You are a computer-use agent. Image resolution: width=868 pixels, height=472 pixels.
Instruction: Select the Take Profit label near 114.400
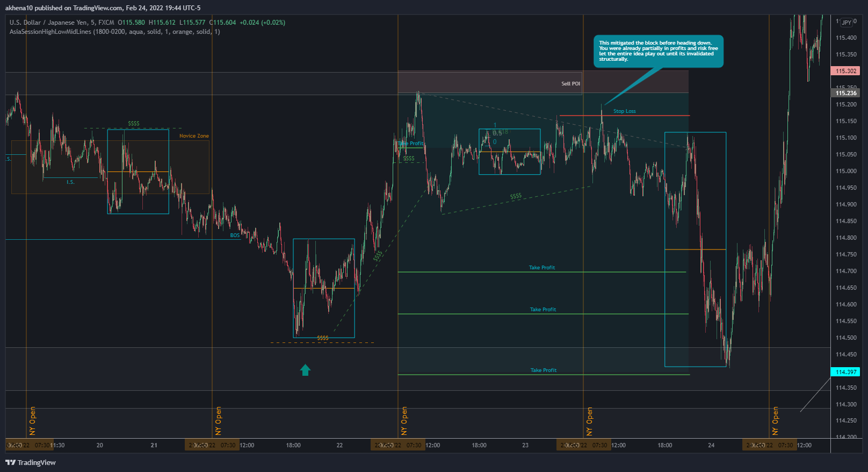click(x=544, y=370)
